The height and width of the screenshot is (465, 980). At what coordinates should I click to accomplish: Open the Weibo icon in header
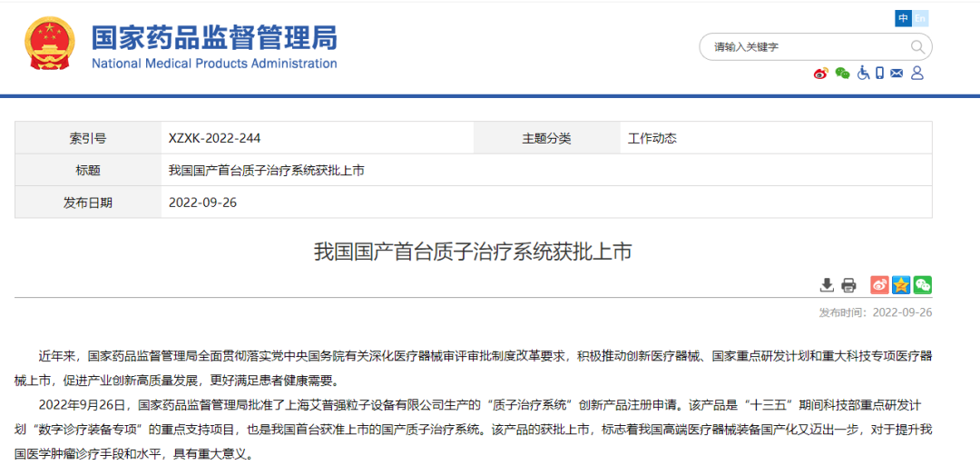click(820, 74)
